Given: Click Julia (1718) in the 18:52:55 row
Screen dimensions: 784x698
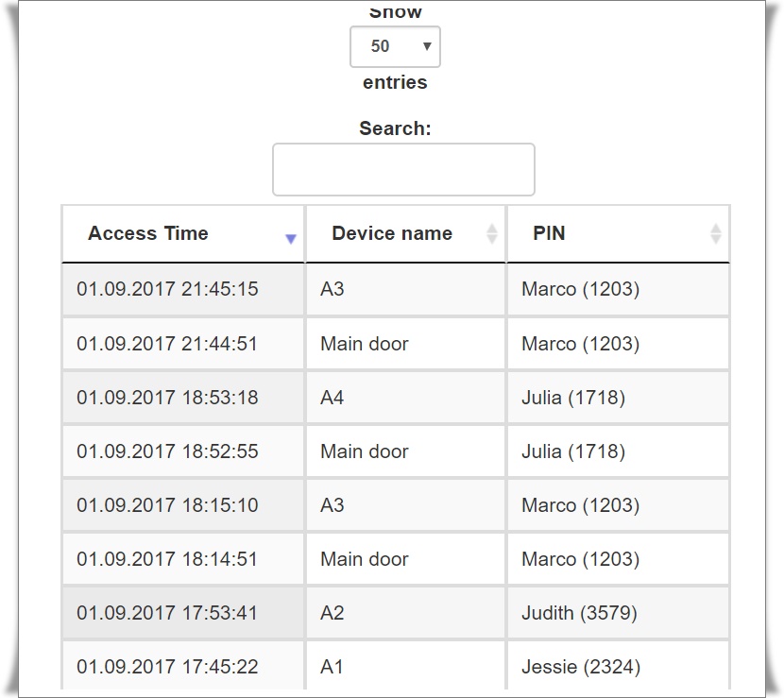Looking at the screenshot, I should click(x=573, y=451).
